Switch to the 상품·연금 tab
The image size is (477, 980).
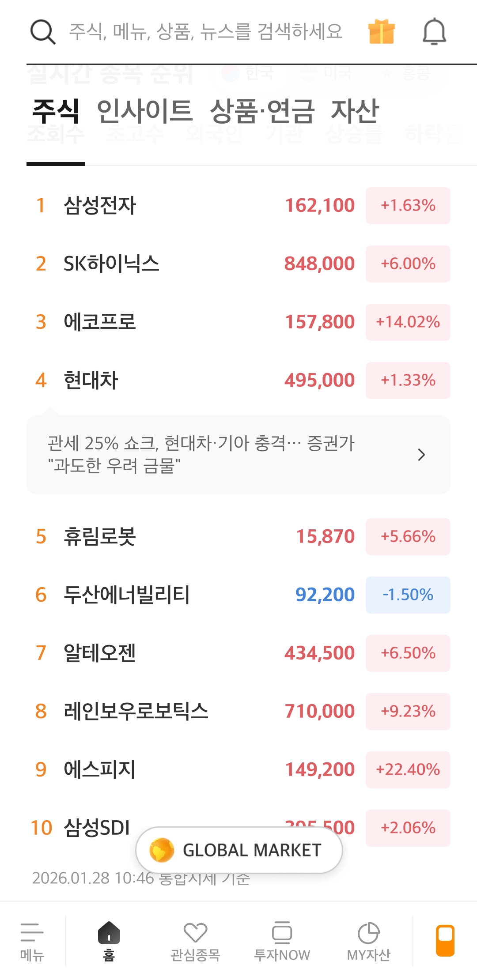coord(262,111)
